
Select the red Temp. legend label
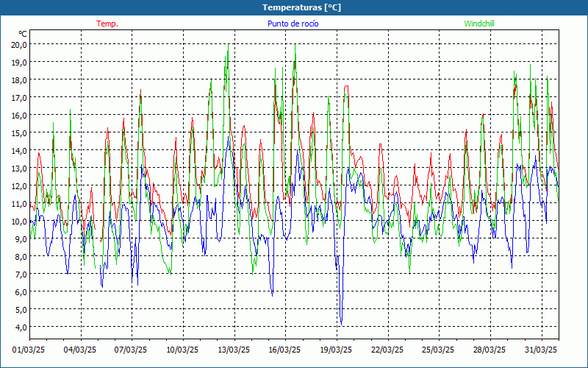pos(107,24)
